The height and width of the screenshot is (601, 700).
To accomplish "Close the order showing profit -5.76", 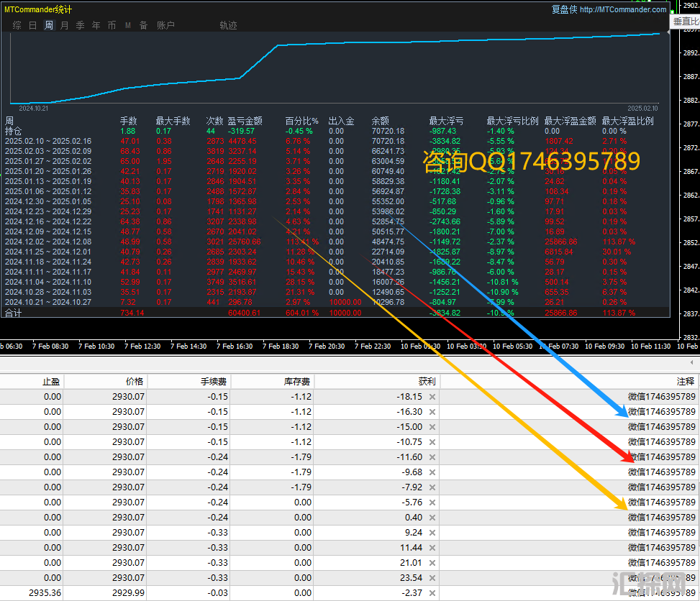I will pyautogui.click(x=432, y=503).
